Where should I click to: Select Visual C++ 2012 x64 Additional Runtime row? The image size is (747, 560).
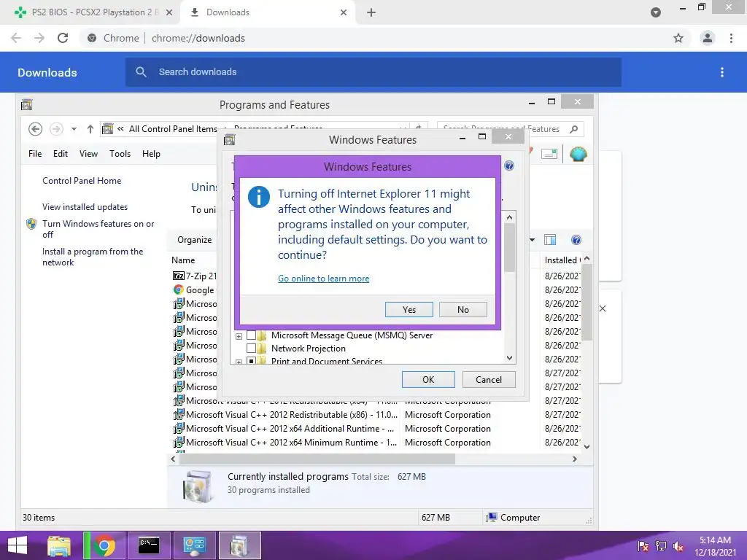(376, 429)
